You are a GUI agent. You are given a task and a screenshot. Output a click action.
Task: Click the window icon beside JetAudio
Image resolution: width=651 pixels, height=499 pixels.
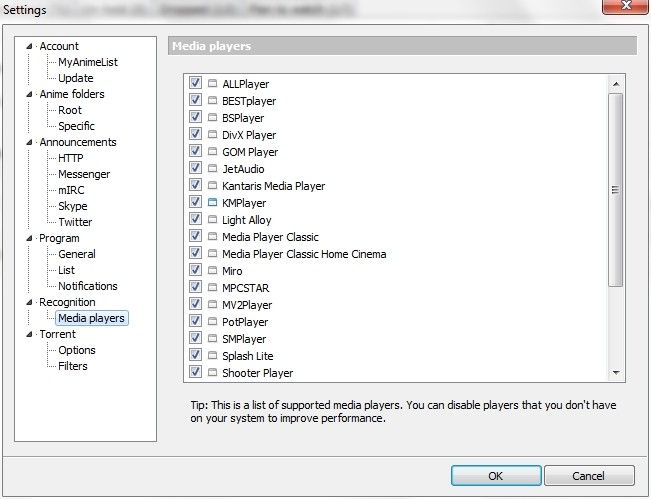coord(212,169)
